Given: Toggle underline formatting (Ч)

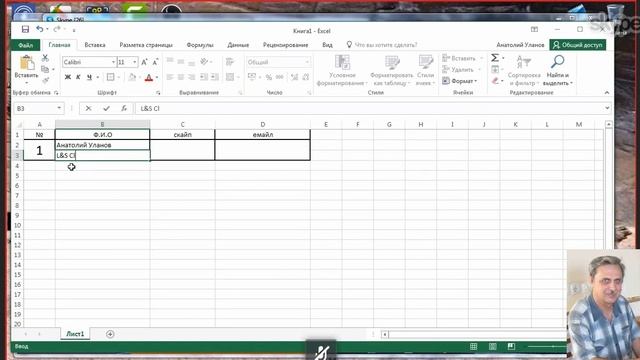Looking at the screenshot, I should pos(89,77).
